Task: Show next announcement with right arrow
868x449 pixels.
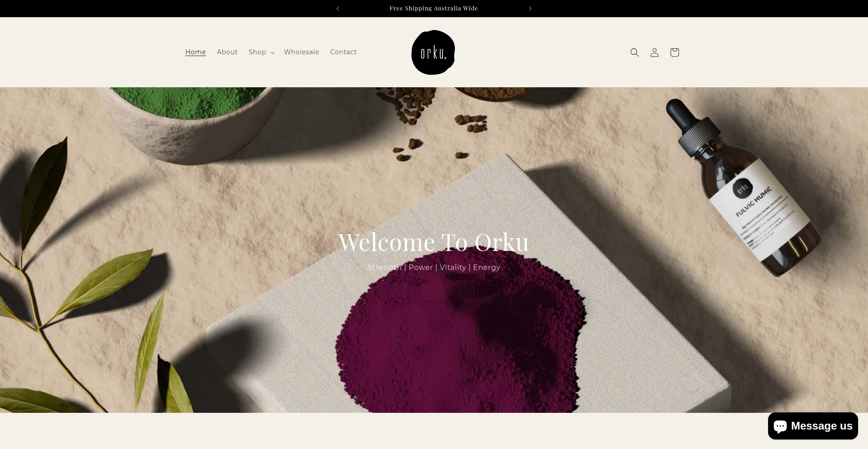Action: pyautogui.click(x=530, y=9)
